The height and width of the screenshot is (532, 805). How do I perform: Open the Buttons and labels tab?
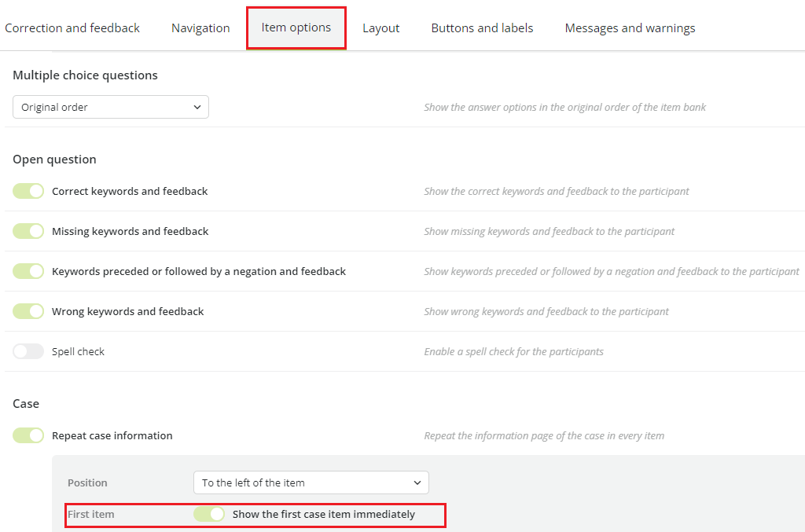[x=481, y=28]
